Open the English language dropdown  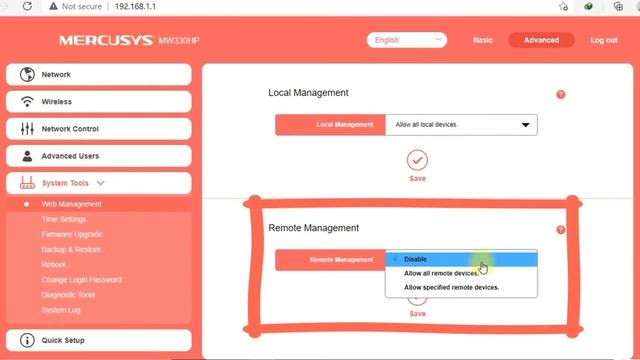click(407, 40)
